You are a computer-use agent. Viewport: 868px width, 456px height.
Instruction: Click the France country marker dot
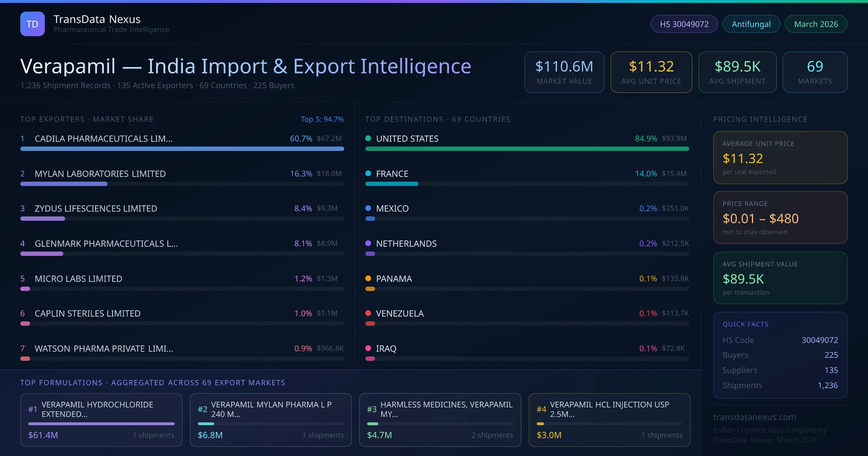(x=369, y=173)
